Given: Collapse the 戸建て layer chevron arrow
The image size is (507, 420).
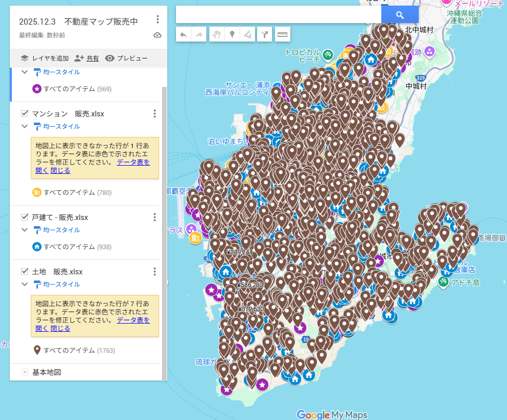Looking at the screenshot, I should tap(24, 230).
